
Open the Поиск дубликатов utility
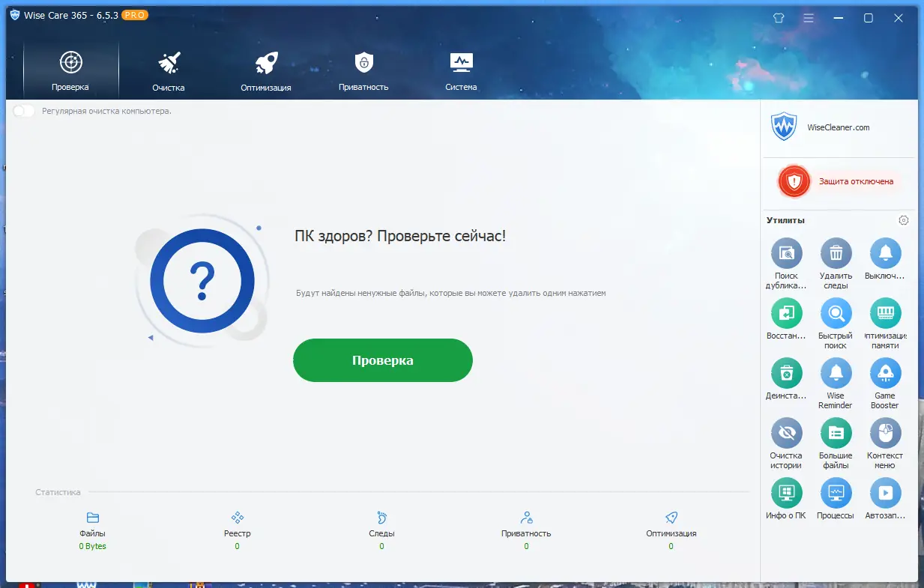pyautogui.click(x=785, y=253)
